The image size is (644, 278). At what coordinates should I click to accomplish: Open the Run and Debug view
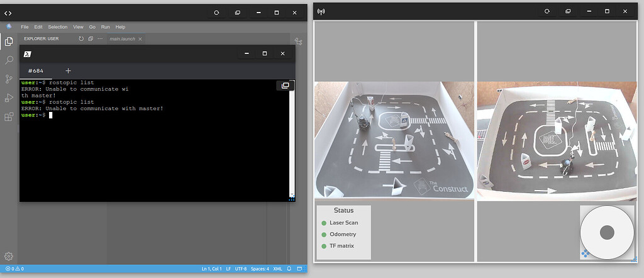9,97
